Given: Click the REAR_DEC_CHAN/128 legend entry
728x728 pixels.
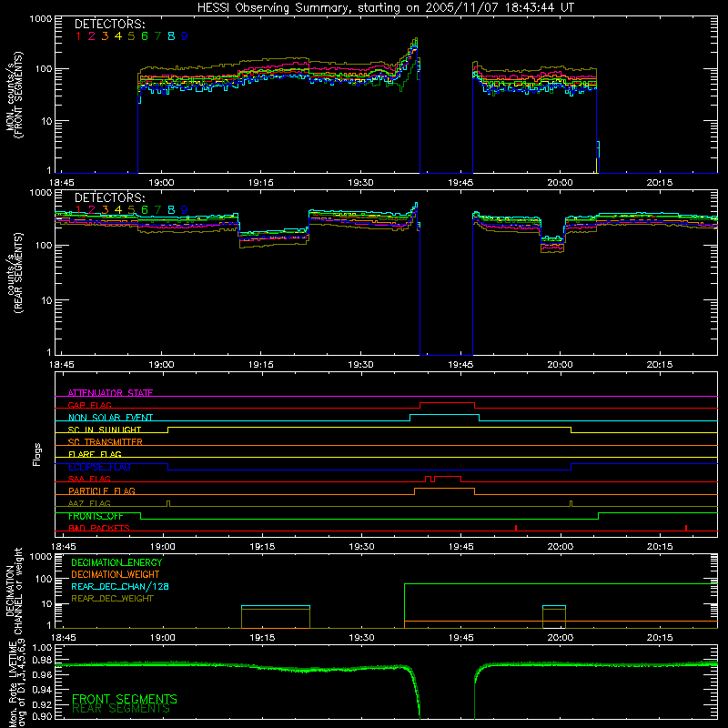Looking at the screenshot, I should (120, 587).
